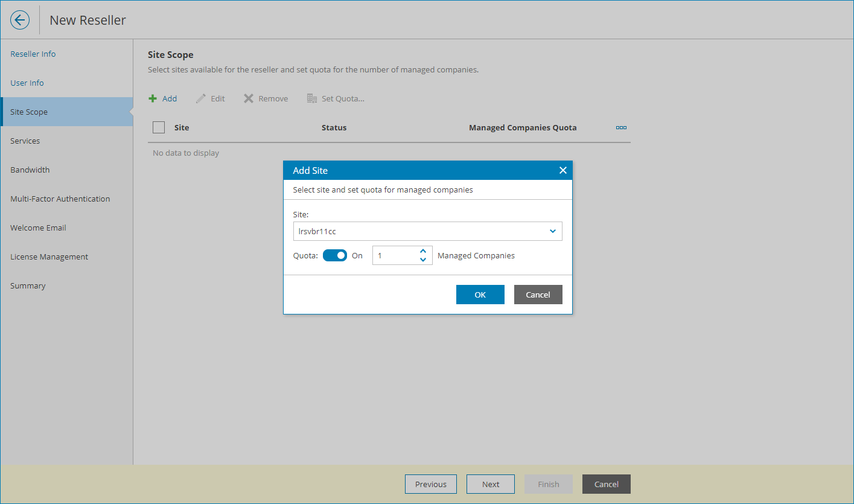Open the Bandwidth step
854x504 pixels.
tap(30, 170)
